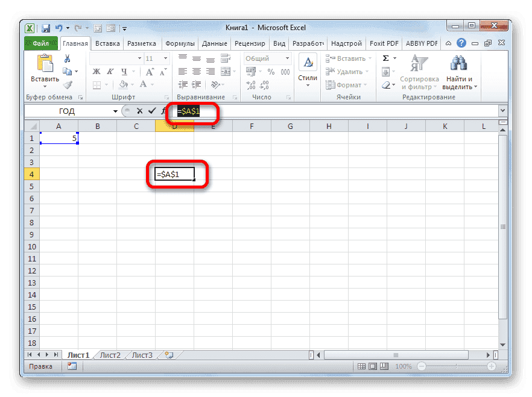532x397 pixels.
Task: Click the AutoSum Σ icon
Action: 387,58
